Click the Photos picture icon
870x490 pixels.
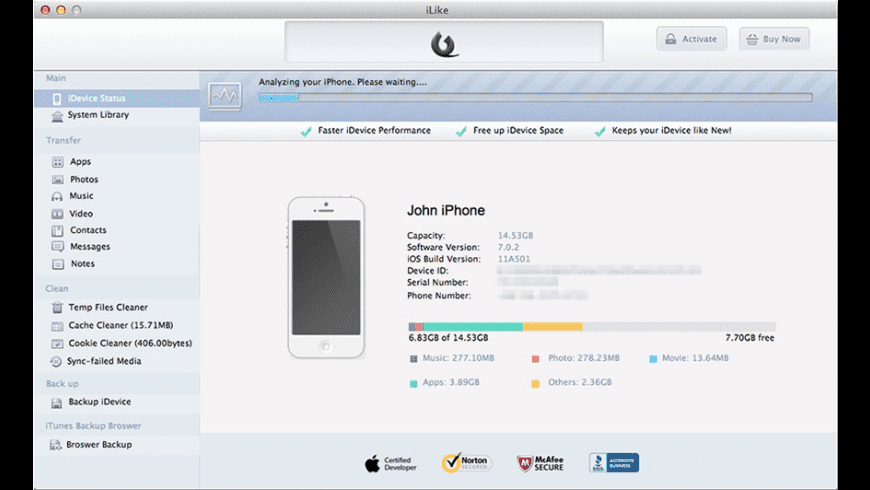coord(58,180)
